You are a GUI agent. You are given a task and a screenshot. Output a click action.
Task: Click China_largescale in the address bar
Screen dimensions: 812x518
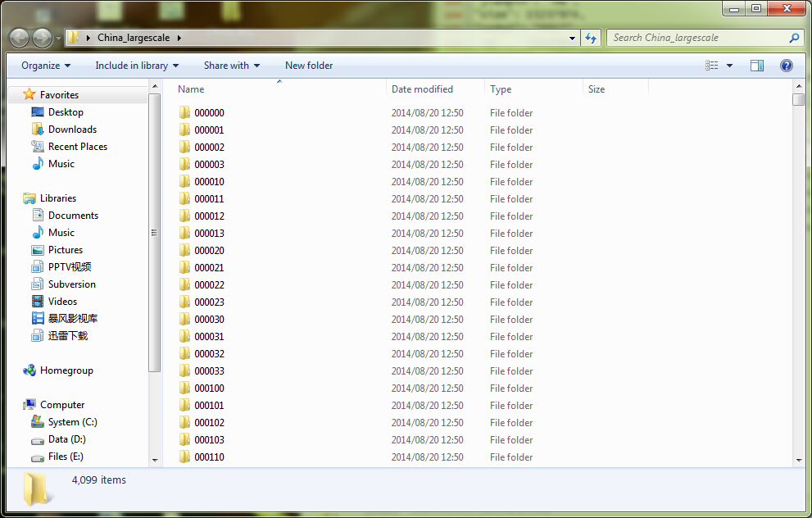134,38
